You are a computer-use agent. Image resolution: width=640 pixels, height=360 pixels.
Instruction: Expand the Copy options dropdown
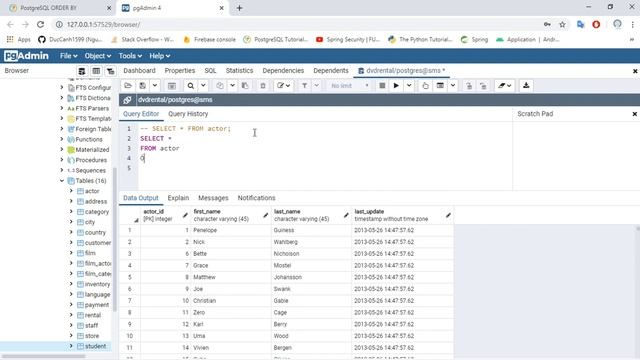(x=232, y=86)
